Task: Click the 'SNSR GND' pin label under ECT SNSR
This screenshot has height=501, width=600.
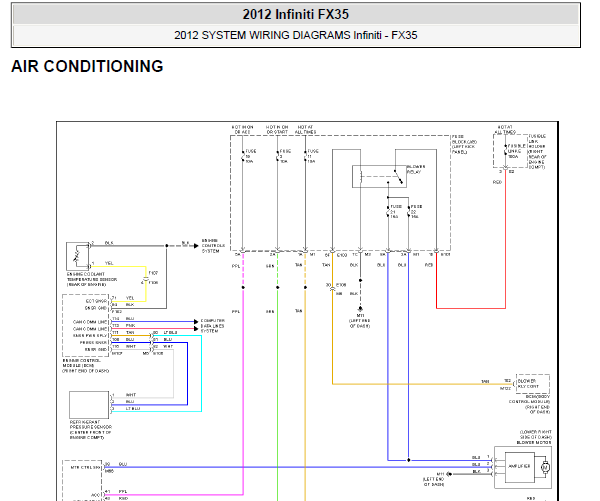Action: (x=95, y=308)
